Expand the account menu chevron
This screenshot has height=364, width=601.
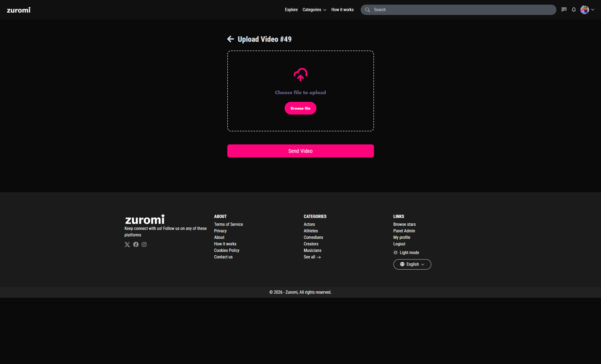[593, 10]
